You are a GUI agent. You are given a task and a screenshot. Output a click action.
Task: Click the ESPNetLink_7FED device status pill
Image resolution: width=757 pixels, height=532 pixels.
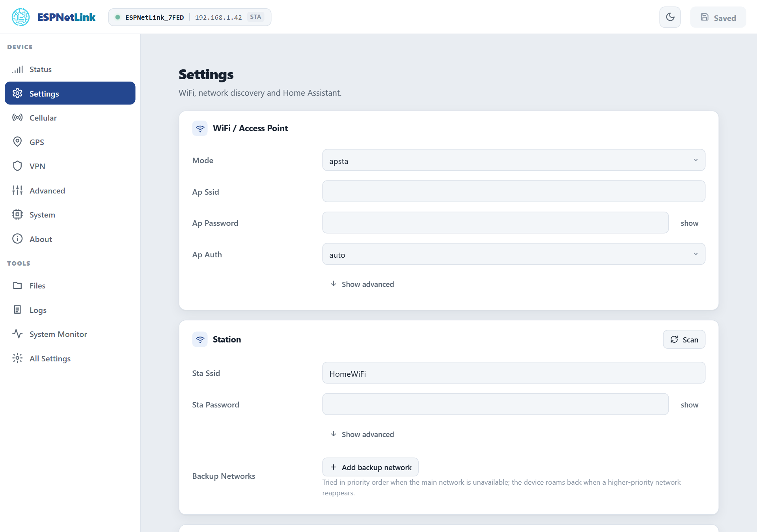click(x=190, y=17)
